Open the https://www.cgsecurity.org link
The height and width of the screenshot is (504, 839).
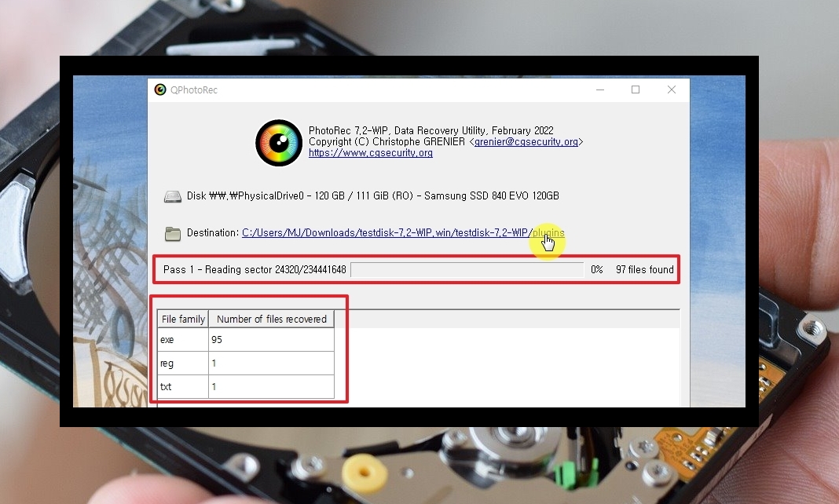(x=370, y=153)
